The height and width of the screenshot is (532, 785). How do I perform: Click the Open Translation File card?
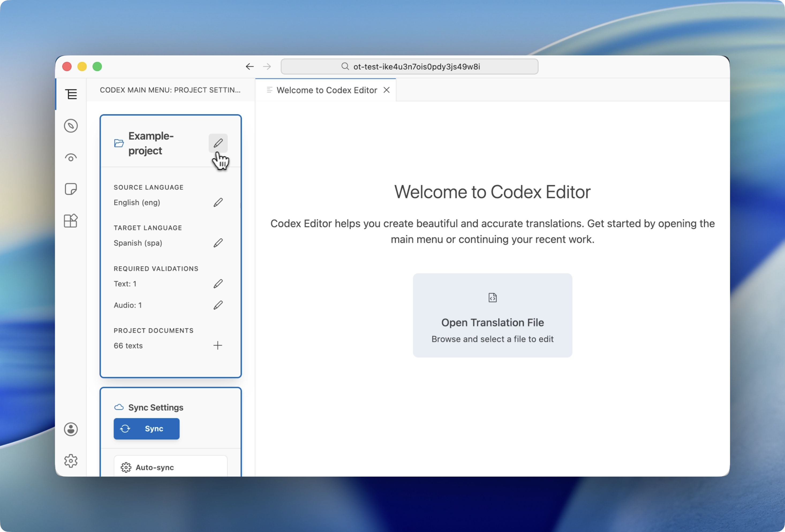[492, 315]
